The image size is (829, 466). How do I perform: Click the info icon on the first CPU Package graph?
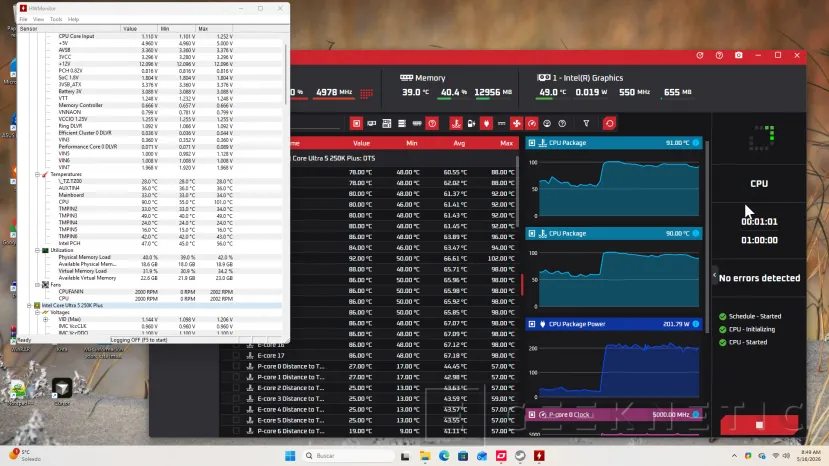point(696,143)
